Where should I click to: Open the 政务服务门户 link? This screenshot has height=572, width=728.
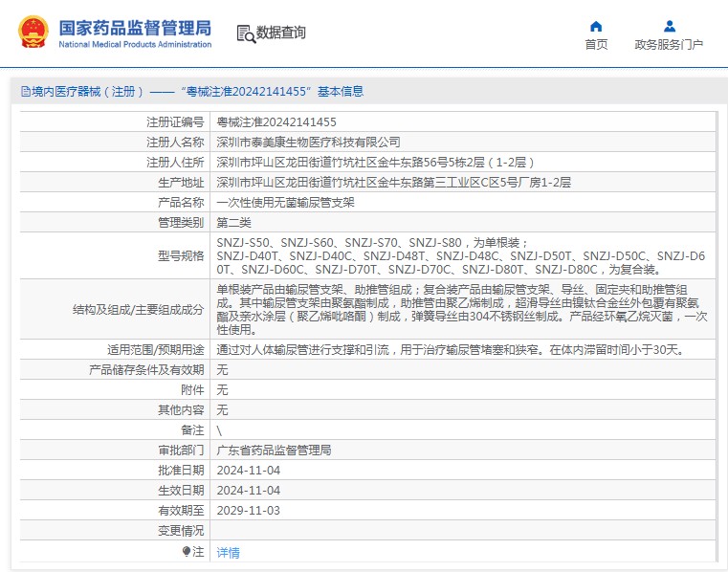tap(669, 45)
